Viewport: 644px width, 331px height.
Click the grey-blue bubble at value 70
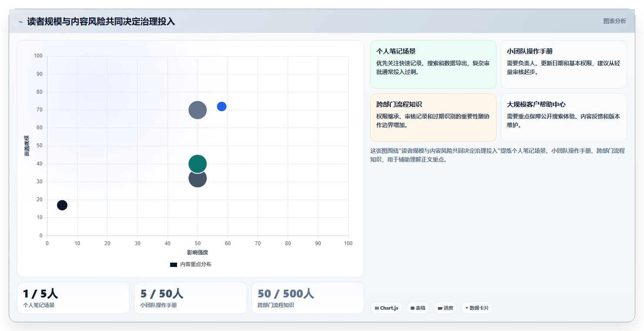coord(198,110)
